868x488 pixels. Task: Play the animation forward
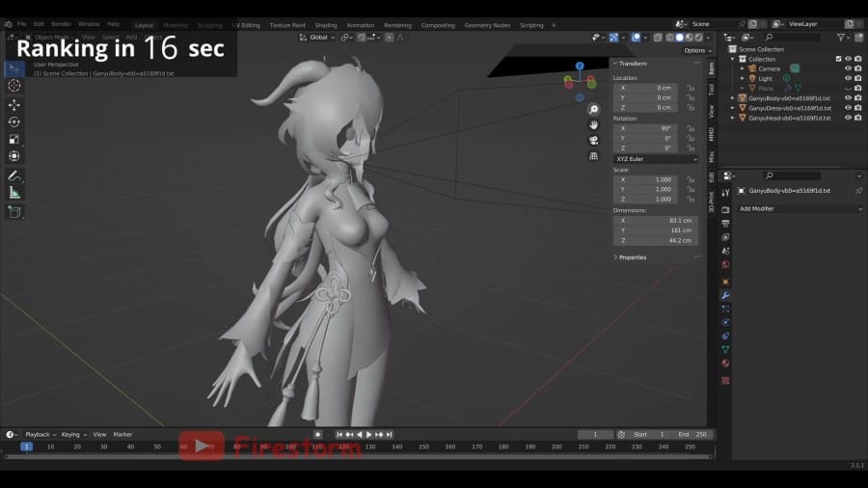click(x=369, y=434)
